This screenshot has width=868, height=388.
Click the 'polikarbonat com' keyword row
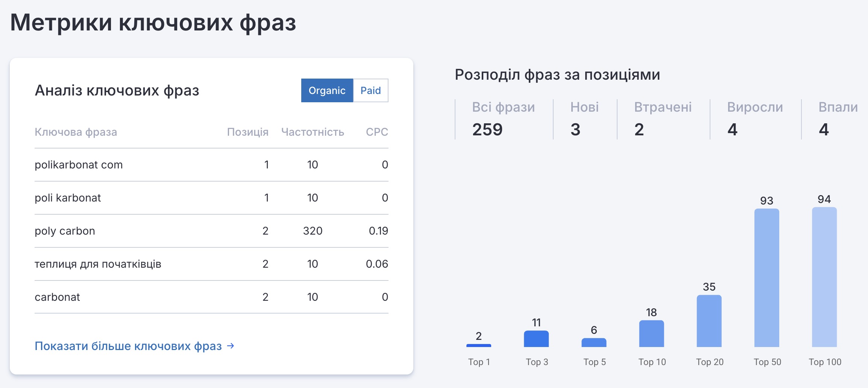point(79,165)
